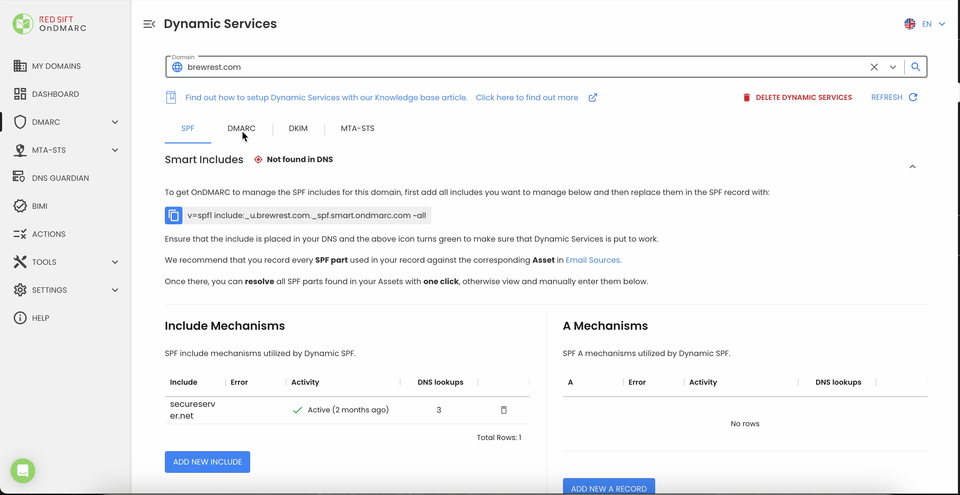Viewport: 960px width, 495px height.
Task: Clear the domain field with X icon
Action: click(x=874, y=67)
